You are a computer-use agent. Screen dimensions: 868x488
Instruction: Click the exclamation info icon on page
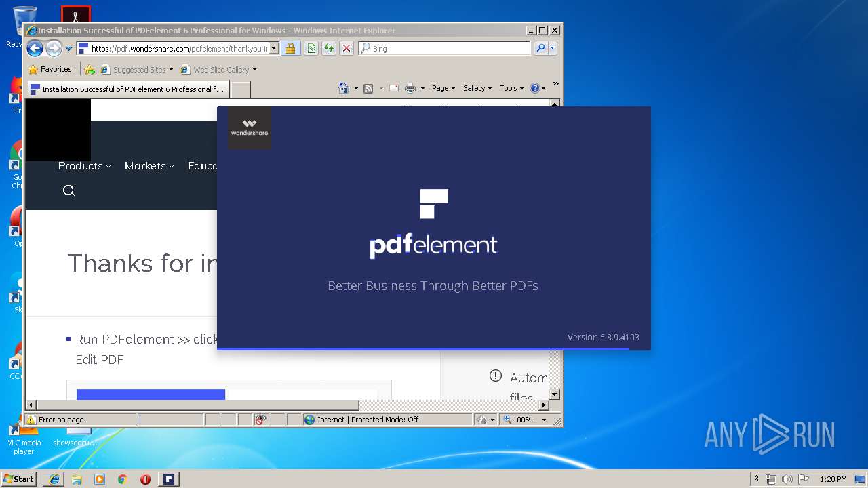pyautogui.click(x=496, y=376)
